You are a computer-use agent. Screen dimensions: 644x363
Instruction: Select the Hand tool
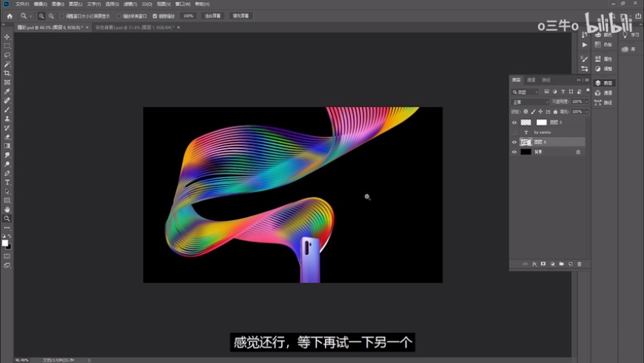7,209
